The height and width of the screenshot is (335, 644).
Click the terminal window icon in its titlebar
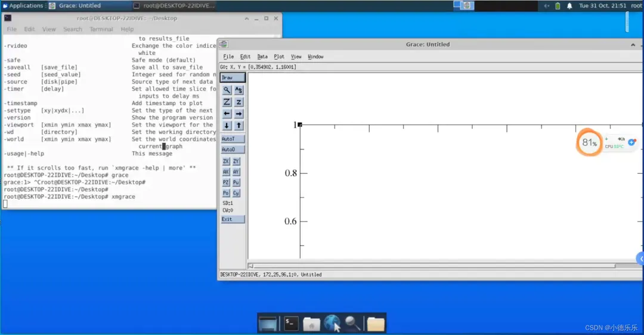8,18
